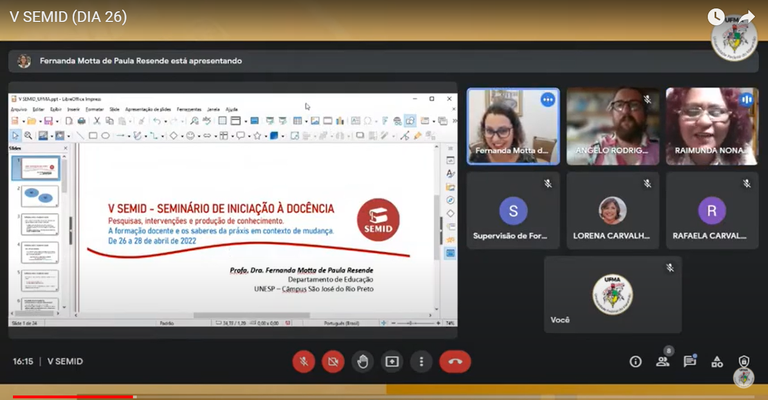Expand the Lines and Arrows dropdown

tap(129, 136)
